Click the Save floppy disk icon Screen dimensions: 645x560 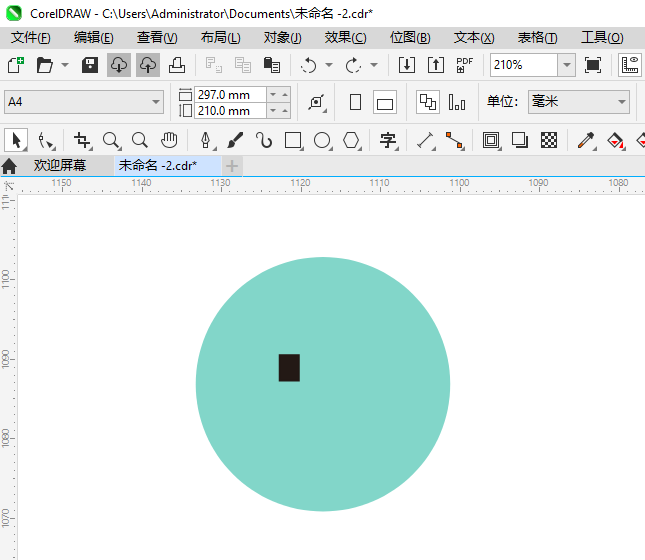click(90, 65)
